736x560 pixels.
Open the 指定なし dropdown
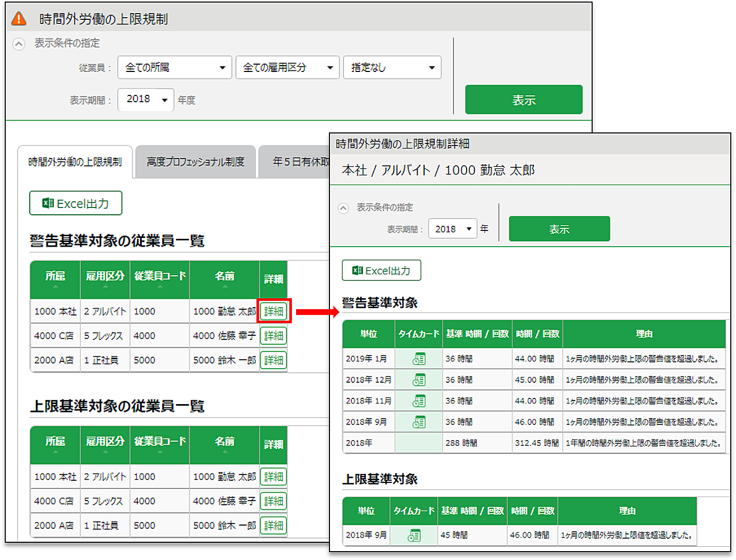click(x=392, y=67)
